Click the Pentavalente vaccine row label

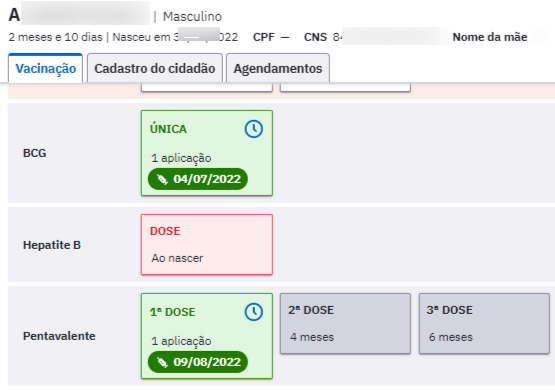59,336
